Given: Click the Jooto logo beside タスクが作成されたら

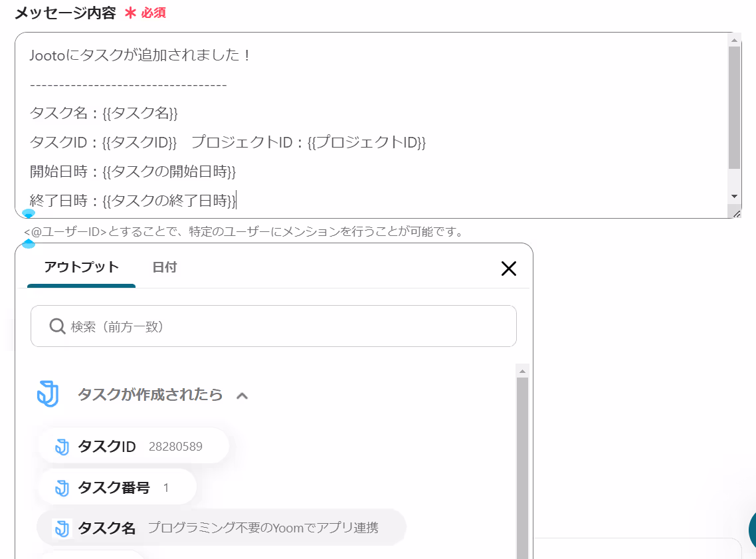Looking at the screenshot, I should coord(48,394).
